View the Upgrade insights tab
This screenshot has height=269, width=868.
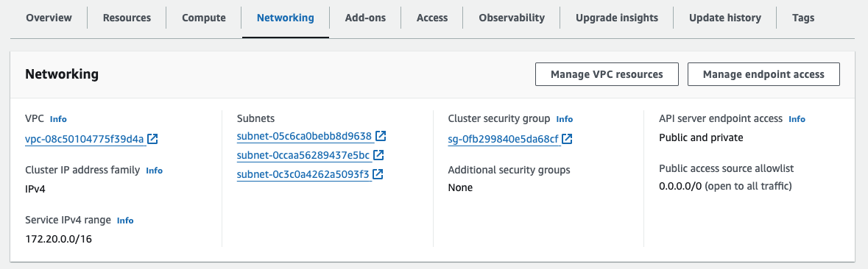coord(617,18)
